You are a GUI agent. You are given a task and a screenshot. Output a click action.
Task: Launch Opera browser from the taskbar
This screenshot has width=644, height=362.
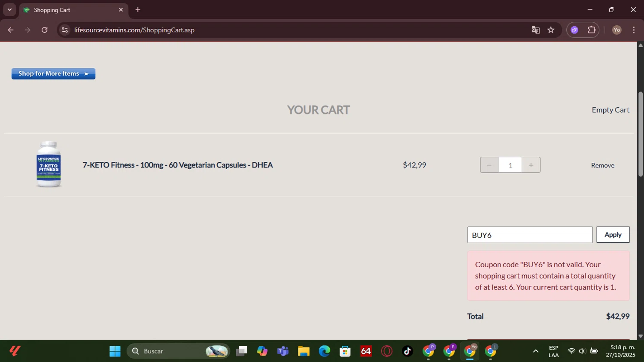(x=387, y=351)
